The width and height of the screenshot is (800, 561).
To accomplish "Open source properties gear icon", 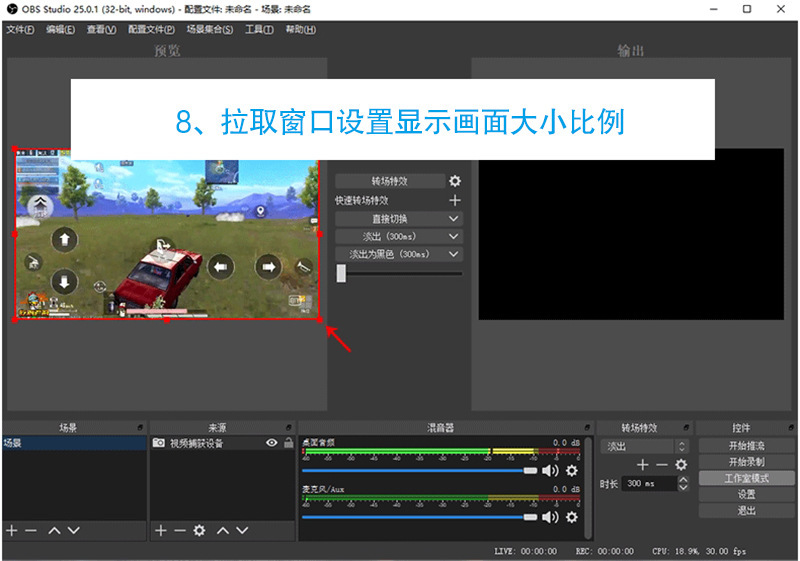I will click(x=199, y=531).
